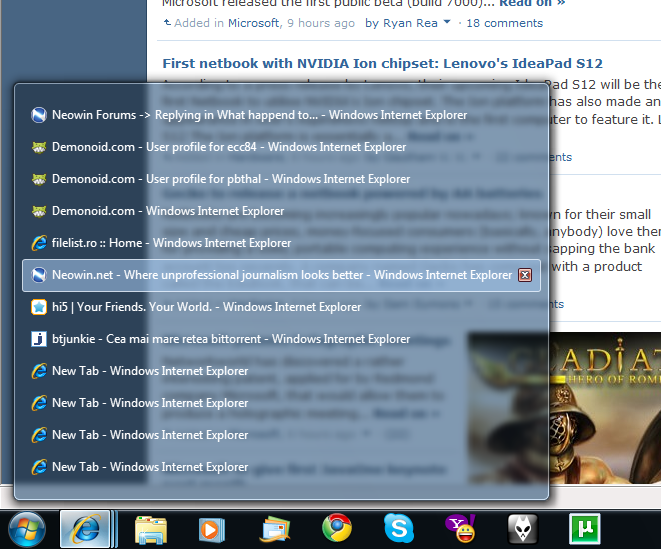Open Skype from the taskbar
Viewport: 661px width, 549px height.
pyautogui.click(x=399, y=528)
